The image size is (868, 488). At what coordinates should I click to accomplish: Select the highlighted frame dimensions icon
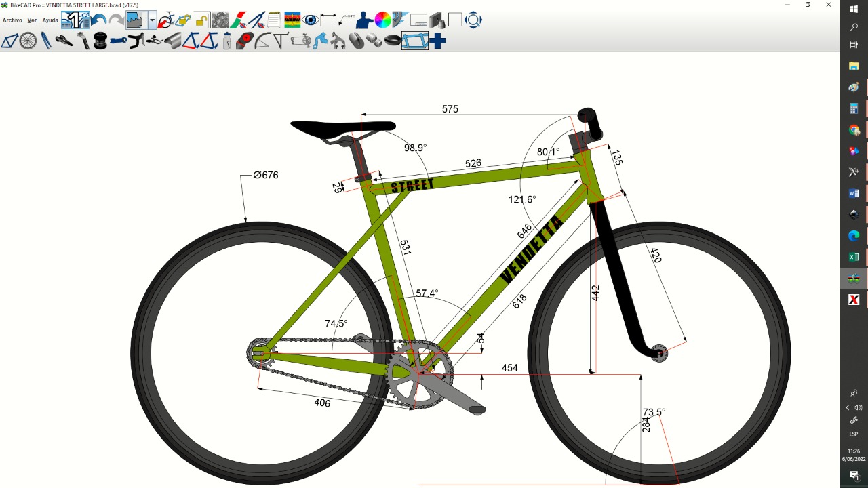click(x=414, y=41)
